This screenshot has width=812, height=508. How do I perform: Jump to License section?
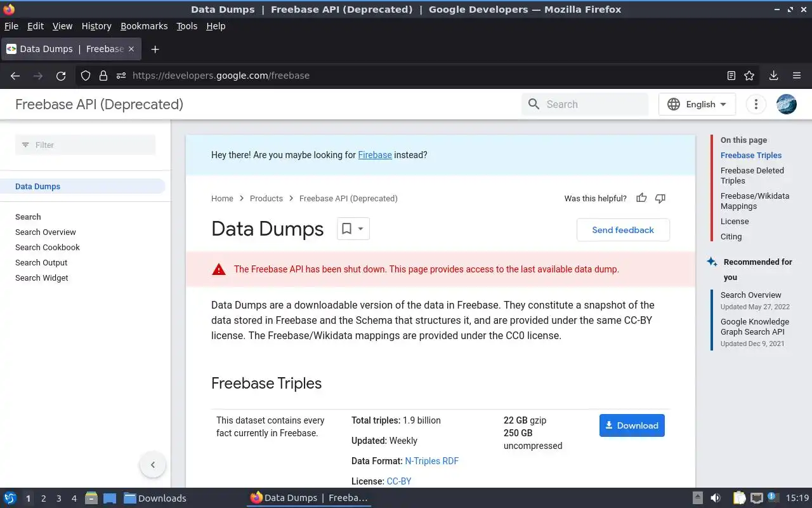(x=735, y=221)
